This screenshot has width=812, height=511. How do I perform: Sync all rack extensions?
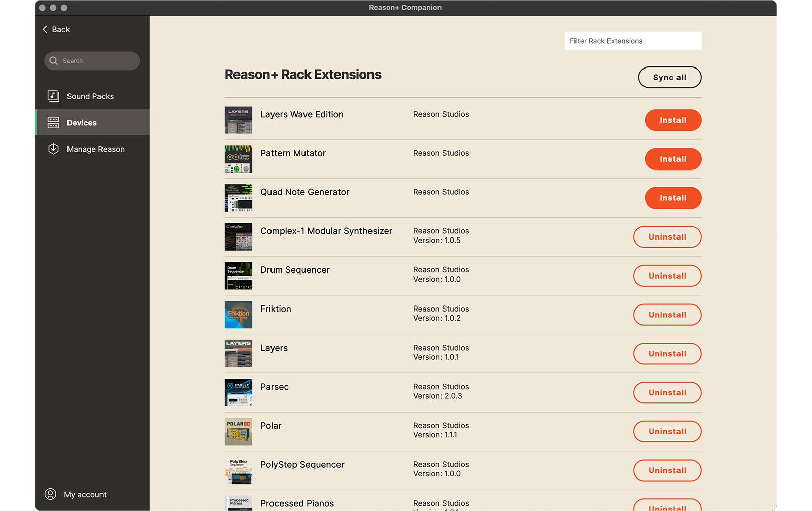(669, 77)
